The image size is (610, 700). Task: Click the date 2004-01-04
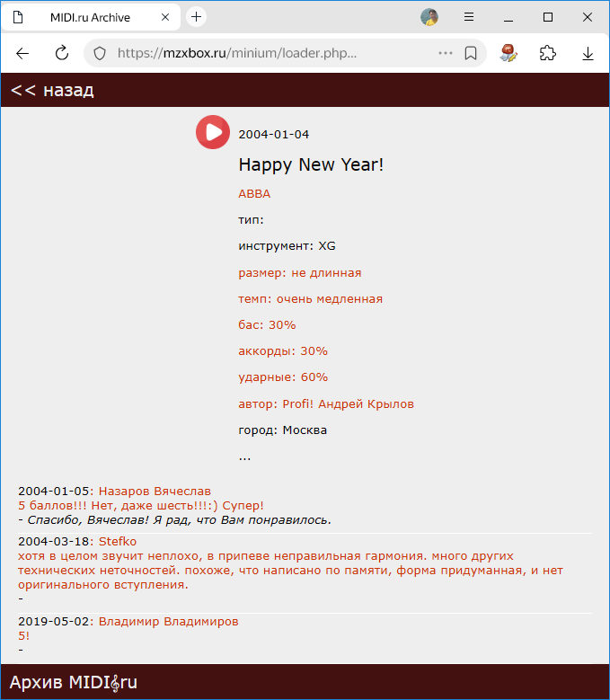pos(273,135)
